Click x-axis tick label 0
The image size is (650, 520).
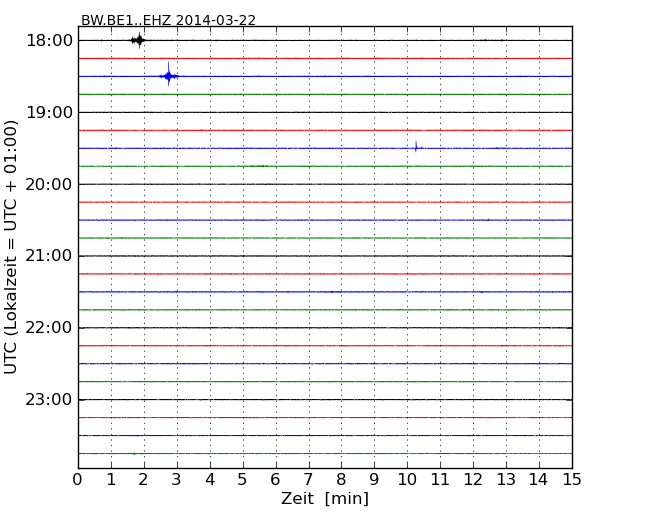78,479
